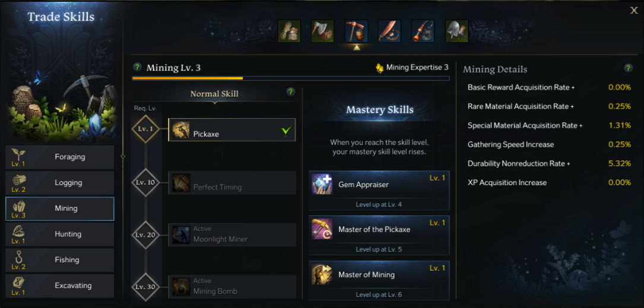Click the help icon next to Normal Skill
The width and height of the screenshot is (644, 308).
(x=291, y=92)
